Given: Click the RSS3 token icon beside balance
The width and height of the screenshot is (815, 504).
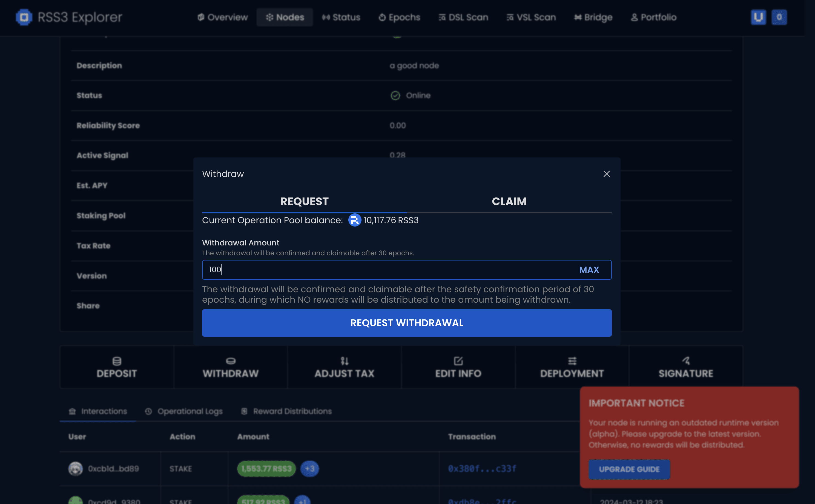Looking at the screenshot, I should (355, 220).
